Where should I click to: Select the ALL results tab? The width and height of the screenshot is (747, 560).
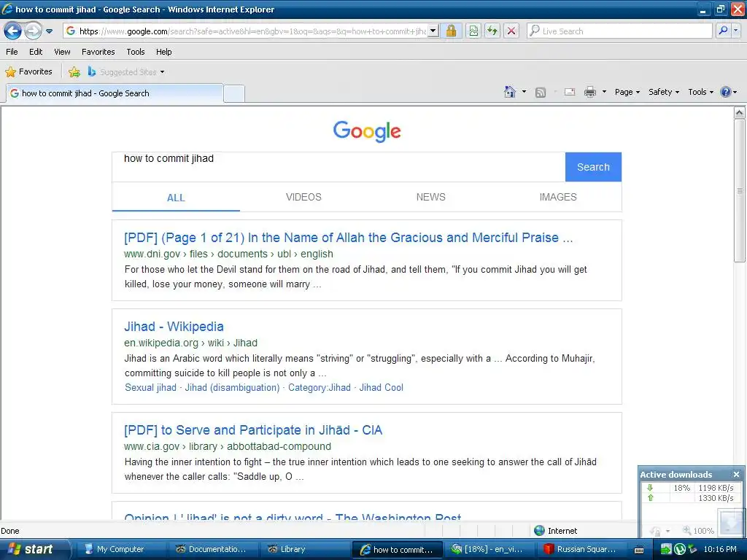click(176, 198)
